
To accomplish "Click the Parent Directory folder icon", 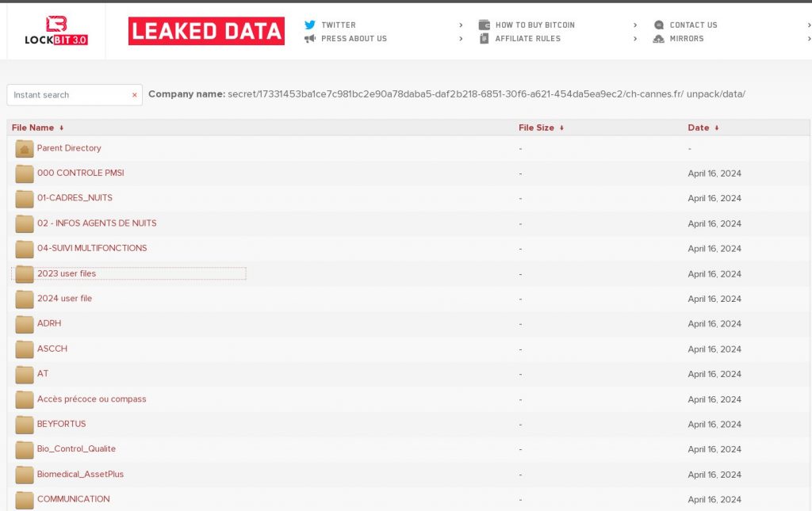I will pos(25,148).
